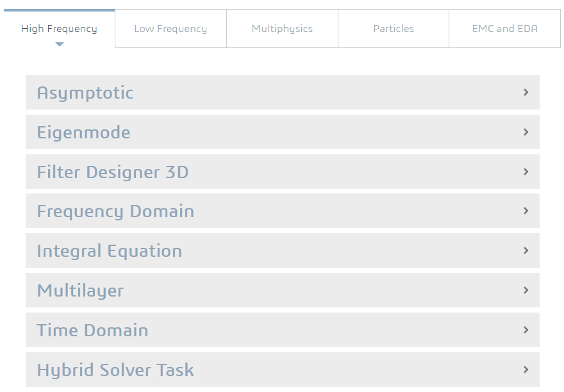Expand the Asymptotic section chevron

pyautogui.click(x=526, y=92)
